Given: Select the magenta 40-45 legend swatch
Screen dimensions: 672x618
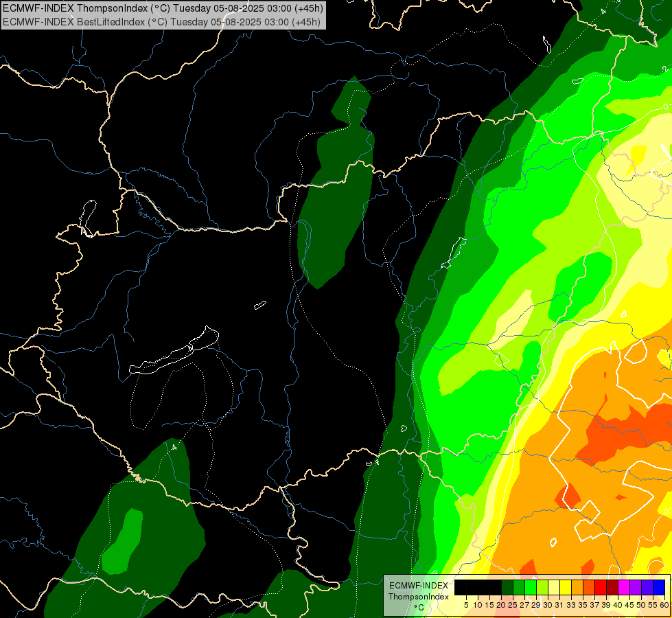Looking at the screenshot, I should [x=624, y=587].
